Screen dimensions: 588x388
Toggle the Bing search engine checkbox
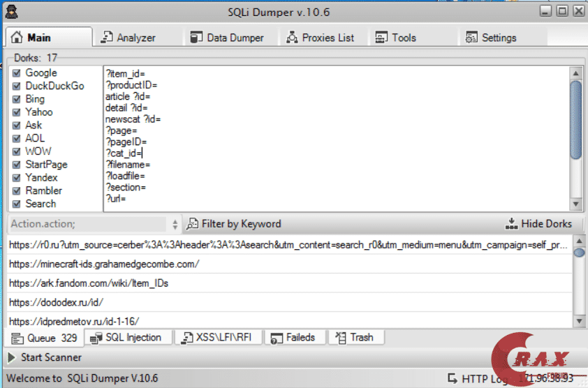tap(16, 99)
